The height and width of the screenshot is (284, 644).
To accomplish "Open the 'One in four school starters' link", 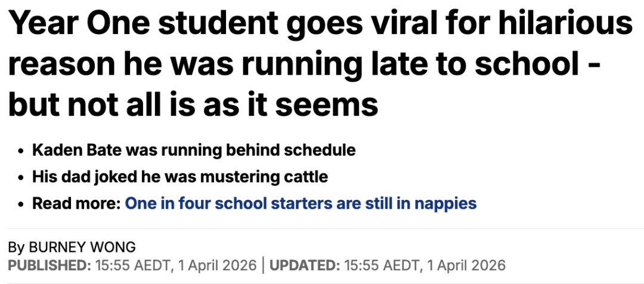I will coord(301,203).
